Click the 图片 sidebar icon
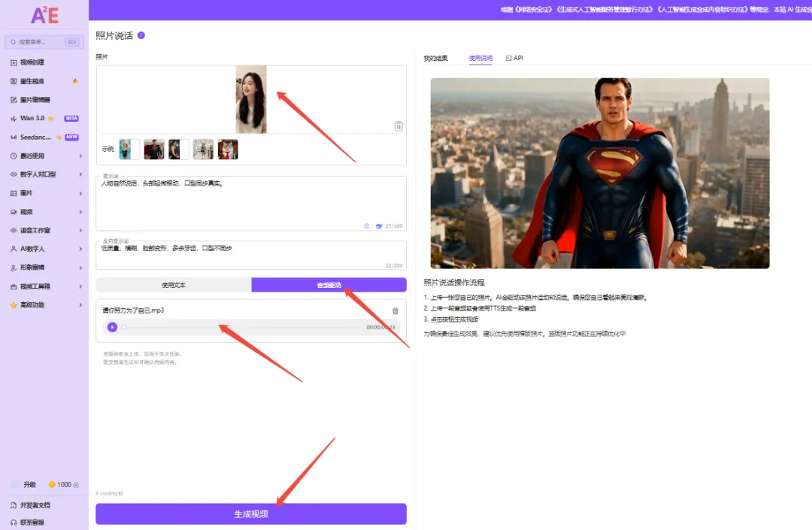Image resolution: width=812 pixels, height=530 pixels. (14, 193)
